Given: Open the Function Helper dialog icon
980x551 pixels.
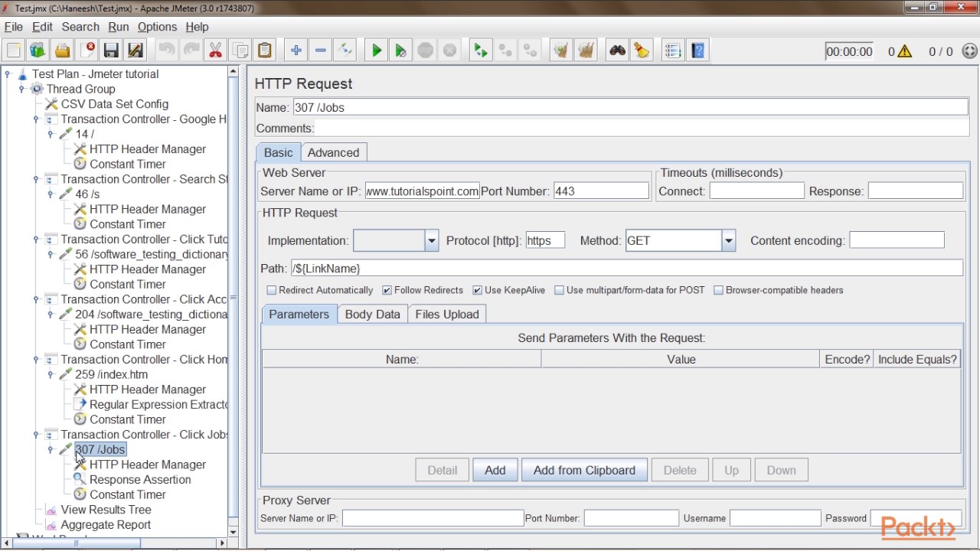Looking at the screenshot, I should [673, 51].
